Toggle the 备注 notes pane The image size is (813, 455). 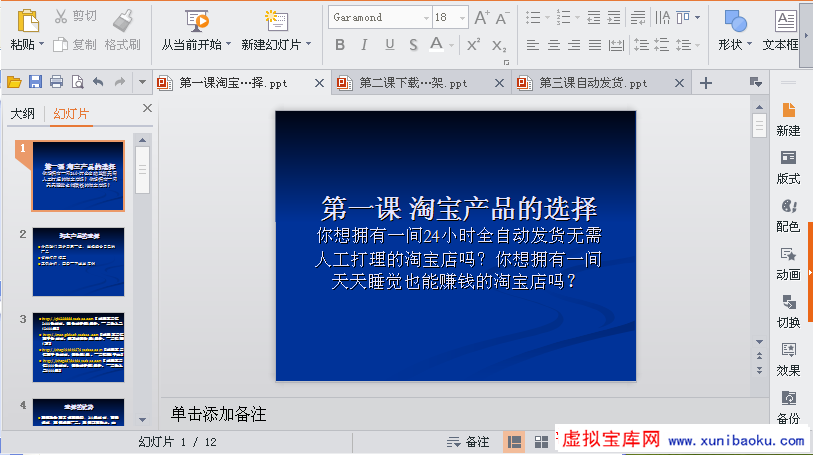468,441
